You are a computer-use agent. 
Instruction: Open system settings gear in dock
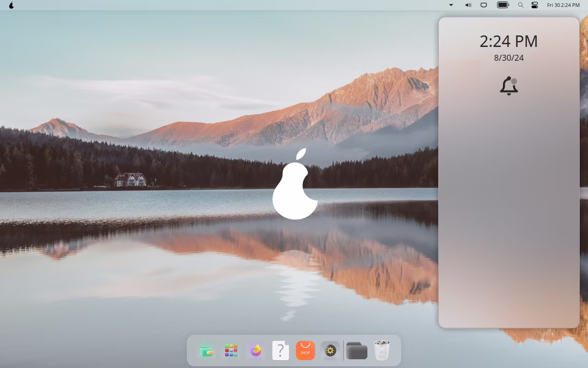(x=330, y=351)
